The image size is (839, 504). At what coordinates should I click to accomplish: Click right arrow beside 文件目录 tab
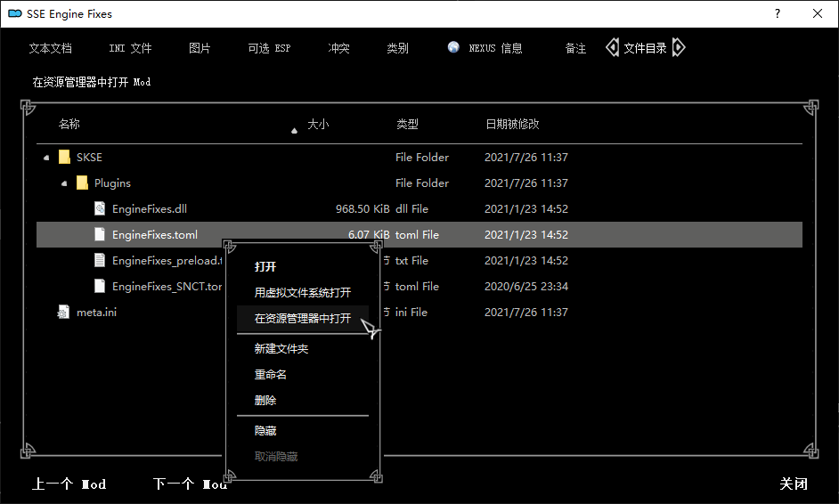(x=679, y=47)
